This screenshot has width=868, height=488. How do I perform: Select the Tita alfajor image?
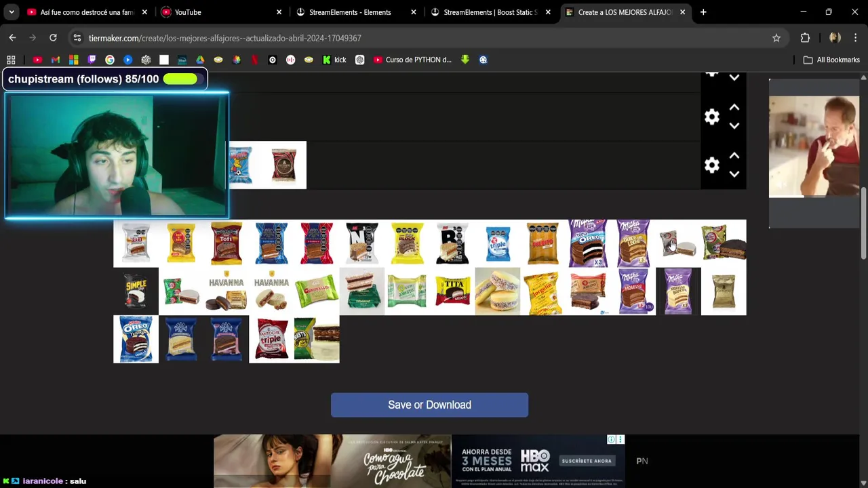[452, 291]
